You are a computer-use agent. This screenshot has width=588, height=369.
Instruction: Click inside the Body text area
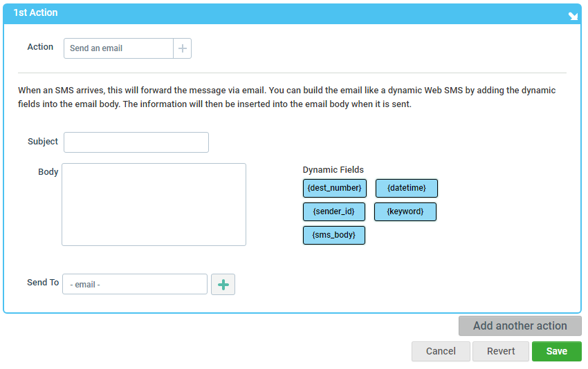[154, 205]
